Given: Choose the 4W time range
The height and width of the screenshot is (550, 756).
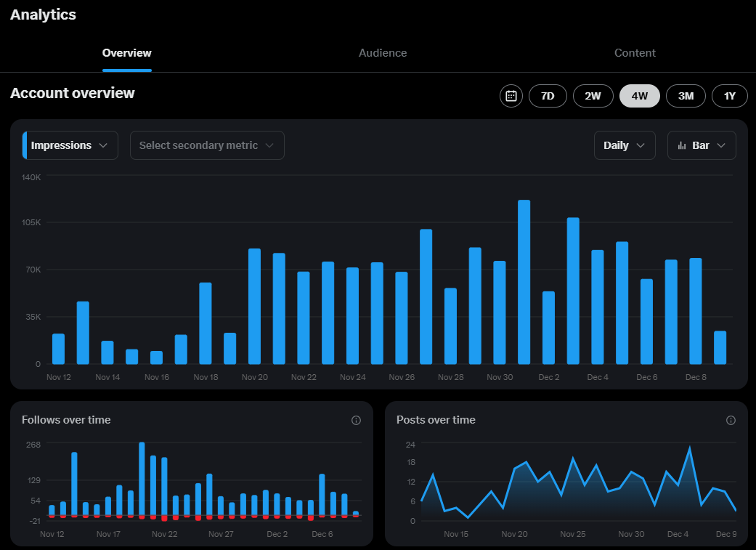Looking at the screenshot, I should 639,96.
